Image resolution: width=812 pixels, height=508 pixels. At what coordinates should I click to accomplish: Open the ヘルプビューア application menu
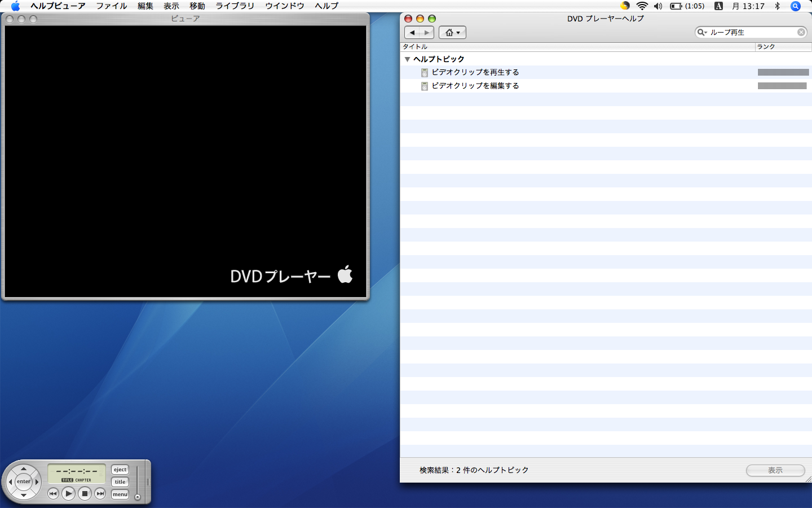tap(58, 6)
